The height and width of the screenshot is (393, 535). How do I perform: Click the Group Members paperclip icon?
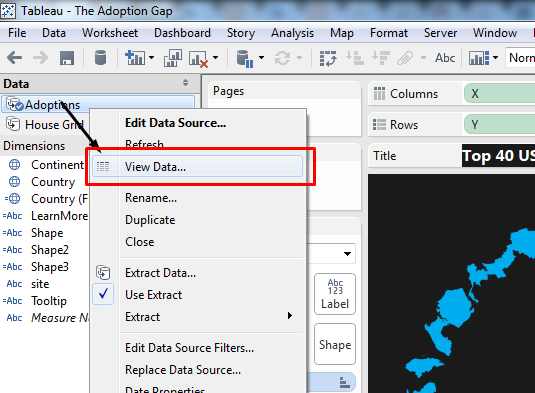click(x=405, y=58)
